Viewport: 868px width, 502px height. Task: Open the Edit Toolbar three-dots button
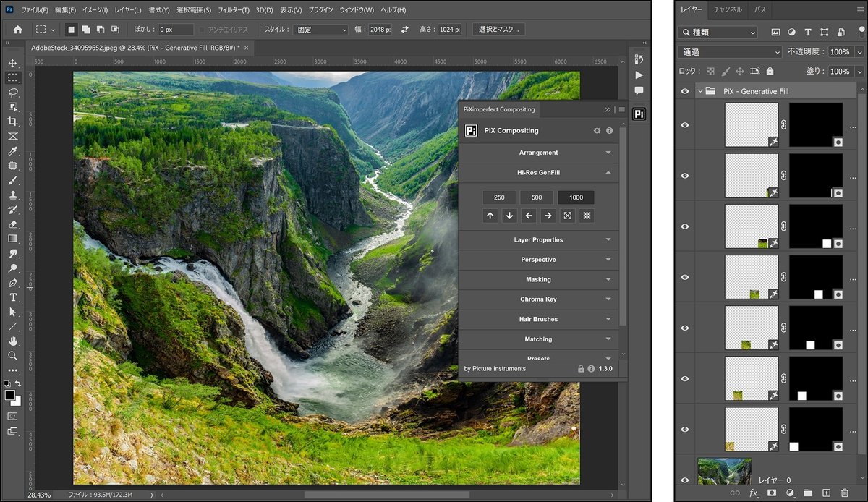click(13, 370)
